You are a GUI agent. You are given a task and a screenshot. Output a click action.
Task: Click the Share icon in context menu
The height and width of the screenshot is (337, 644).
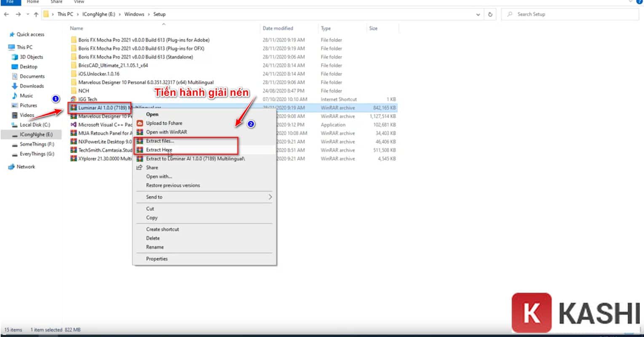139,168
